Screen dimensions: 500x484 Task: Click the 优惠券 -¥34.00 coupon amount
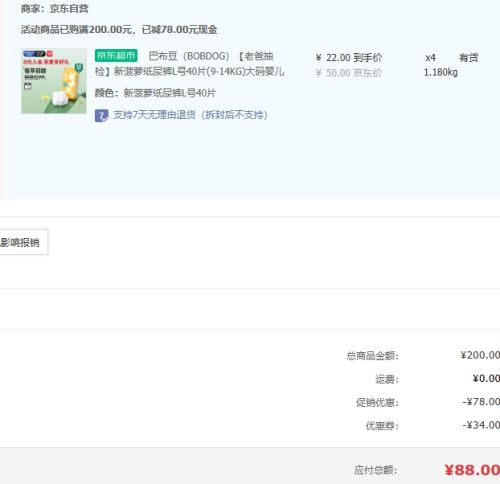tap(481, 425)
